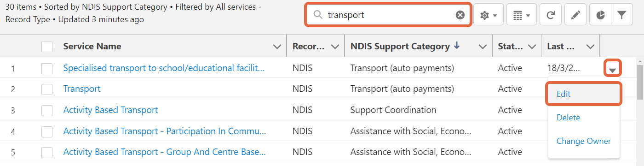Choose Delete from the row menu
The width and height of the screenshot is (644, 166).
pos(568,118)
